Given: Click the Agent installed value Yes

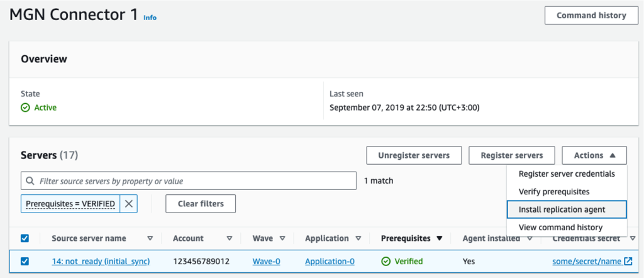Looking at the screenshot, I should 469,261.
